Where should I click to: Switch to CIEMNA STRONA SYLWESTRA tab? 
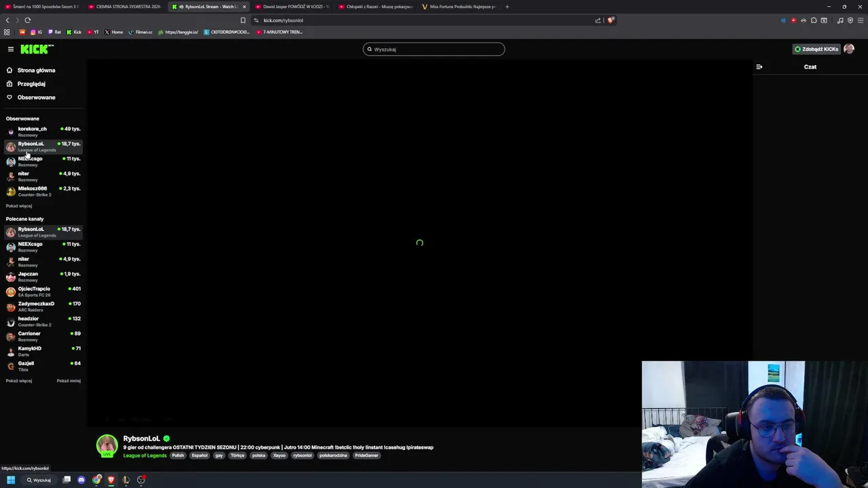(124, 7)
